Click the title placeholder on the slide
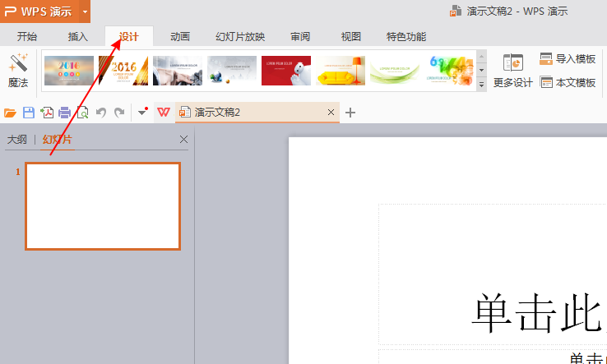 pyautogui.click(x=493, y=274)
